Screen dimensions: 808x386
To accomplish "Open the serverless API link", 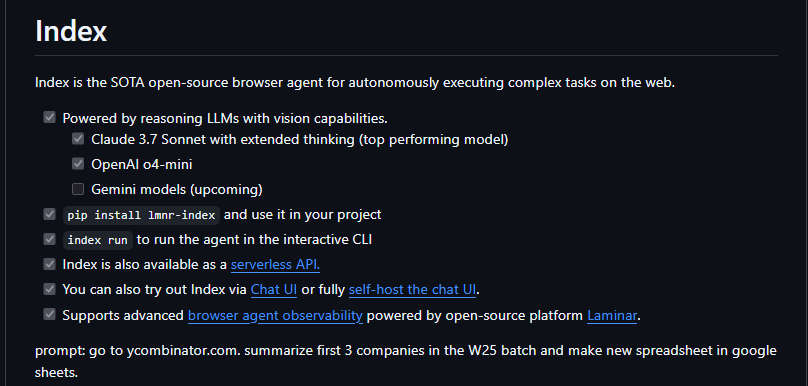I will 275,265.
